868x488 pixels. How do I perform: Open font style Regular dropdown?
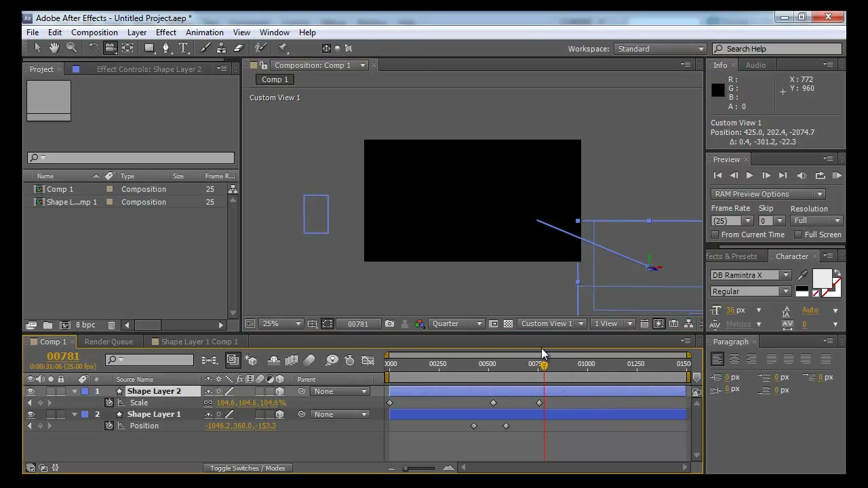(751, 291)
